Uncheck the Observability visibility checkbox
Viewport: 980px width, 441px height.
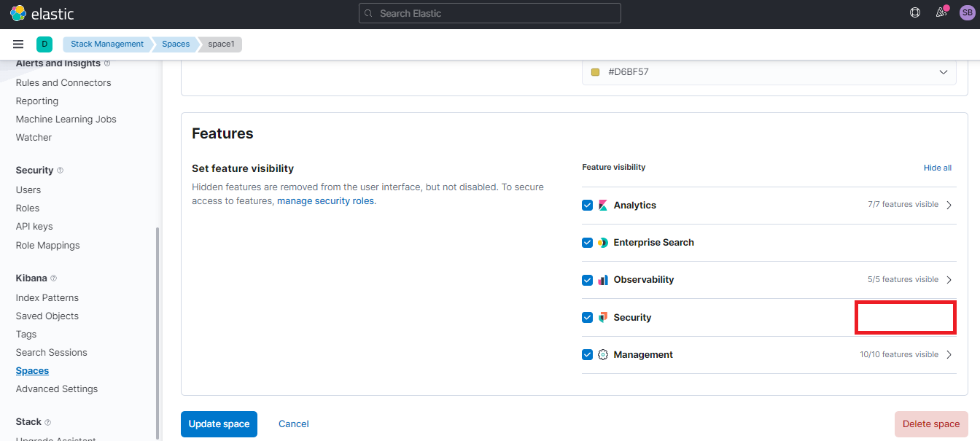[x=587, y=280]
